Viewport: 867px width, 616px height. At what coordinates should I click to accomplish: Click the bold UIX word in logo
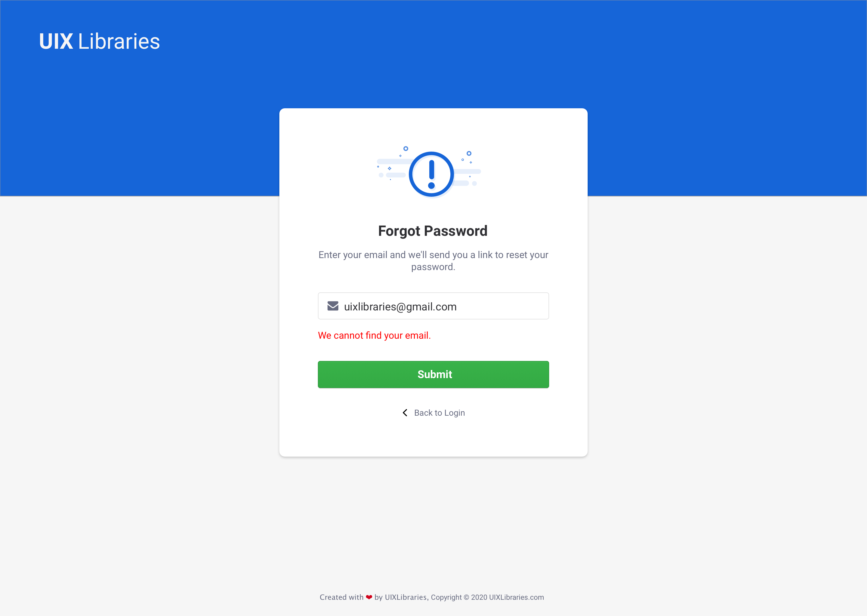coord(56,41)
